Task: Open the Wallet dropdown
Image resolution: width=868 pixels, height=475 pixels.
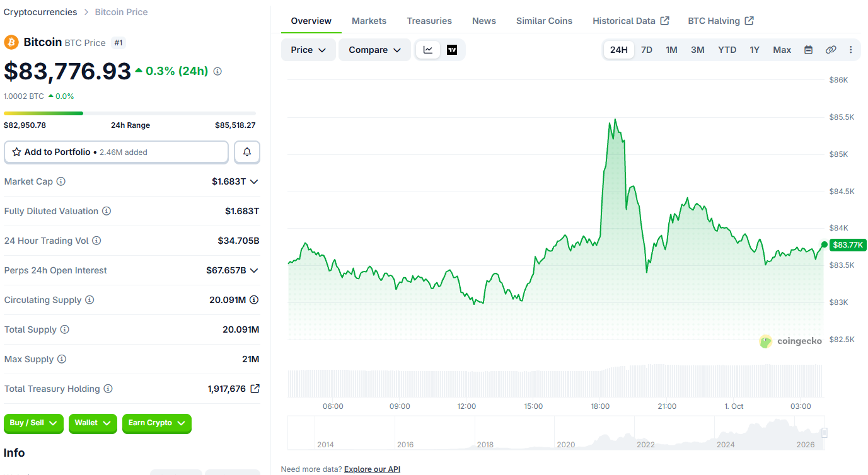Action: (x=93, y=423)
